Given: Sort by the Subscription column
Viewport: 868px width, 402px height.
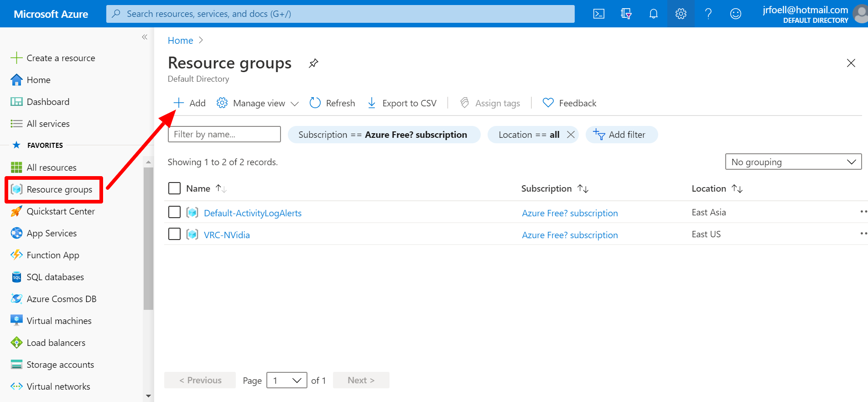Looking at the screenshot, I should [x=555, y=188].
